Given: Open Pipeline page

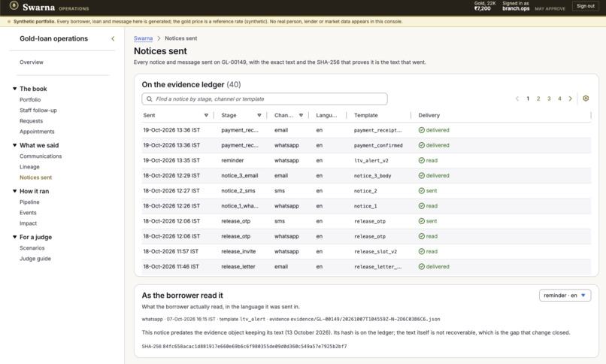Looking at the screenshot, I should click(29, 202).
